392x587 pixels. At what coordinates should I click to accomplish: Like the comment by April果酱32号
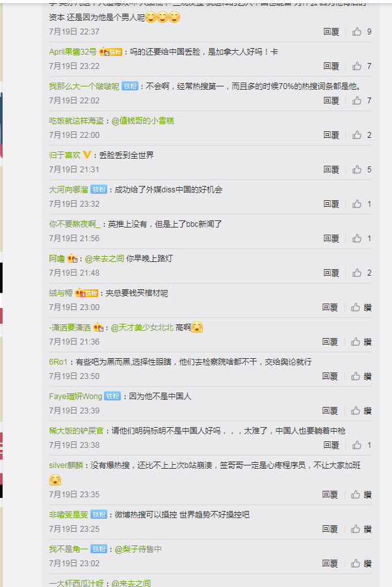click(x=357, y=66)
